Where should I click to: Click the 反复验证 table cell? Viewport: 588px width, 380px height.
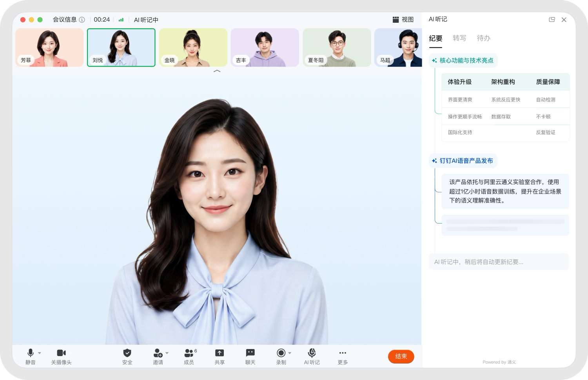tap(546, 133)
